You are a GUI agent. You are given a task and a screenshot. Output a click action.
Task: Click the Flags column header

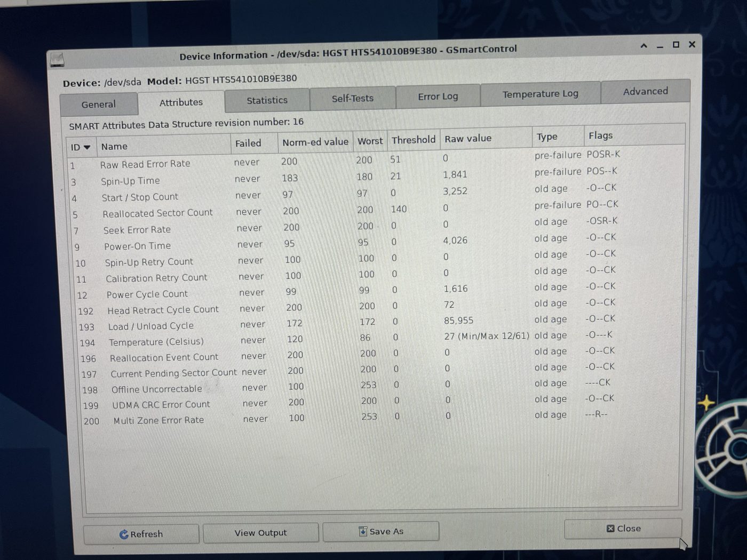click(x=634, y=135)
